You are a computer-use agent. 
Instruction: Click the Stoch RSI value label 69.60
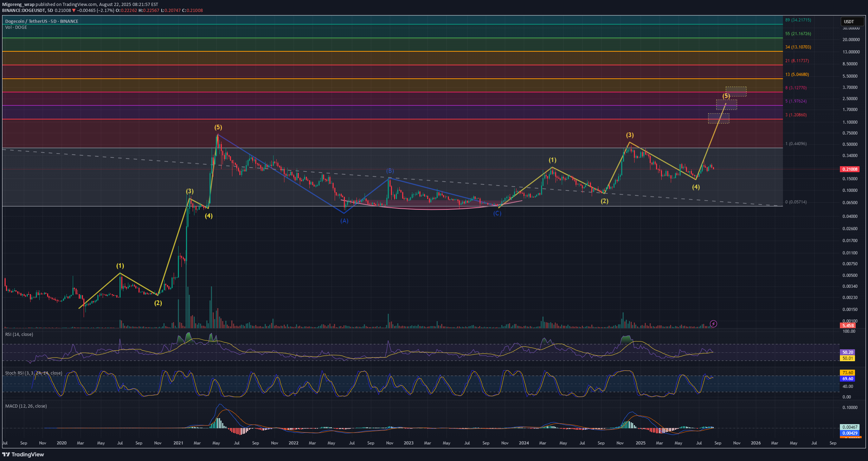tap(848, 378)
